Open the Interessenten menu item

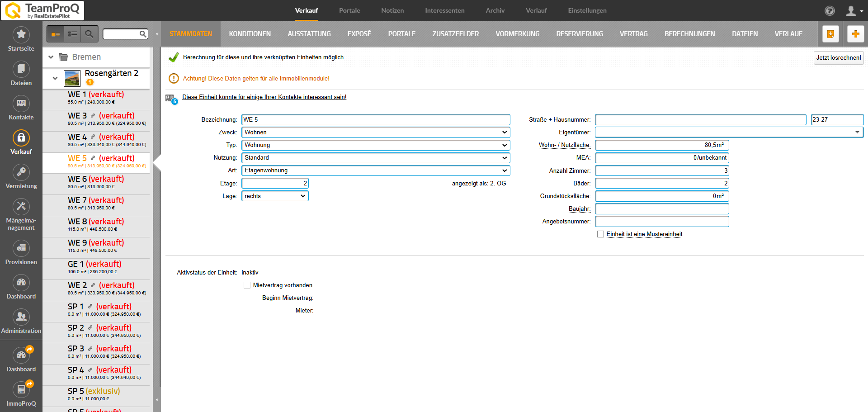pyautogui.click(x=444, y=10)
